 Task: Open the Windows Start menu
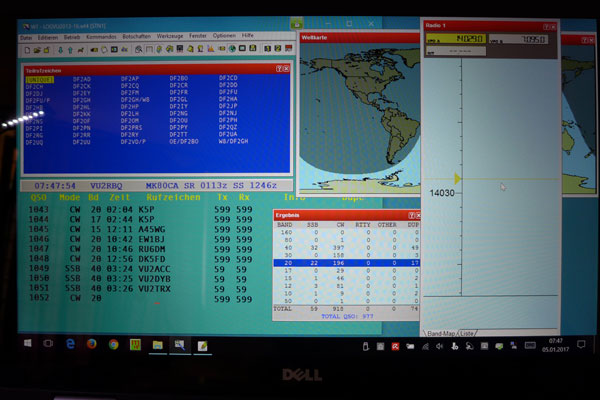28,343
